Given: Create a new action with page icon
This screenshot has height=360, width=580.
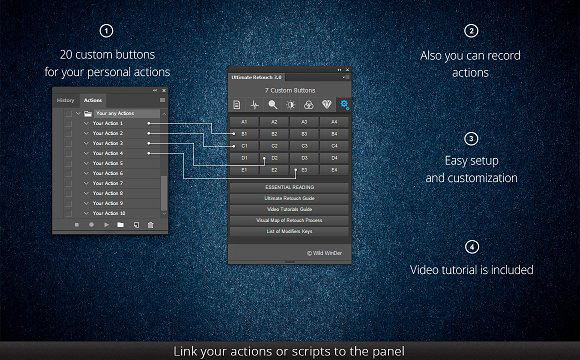Looking at the screenshot, I should coord(136,225).
